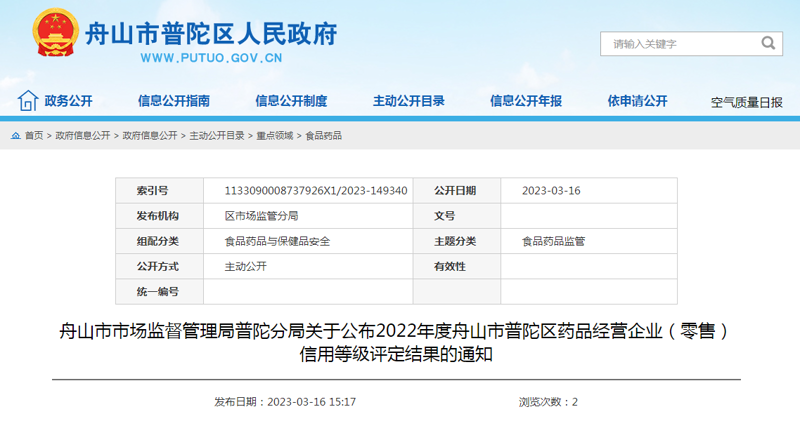
Task: Click the 索引号 label cell
Action: (x=160, y=191)
